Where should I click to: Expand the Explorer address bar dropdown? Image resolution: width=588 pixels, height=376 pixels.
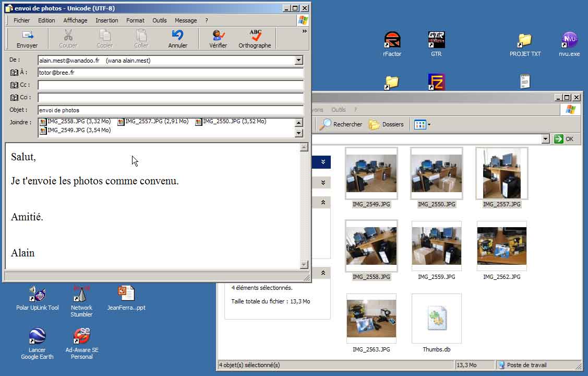(x=545, y=139)
